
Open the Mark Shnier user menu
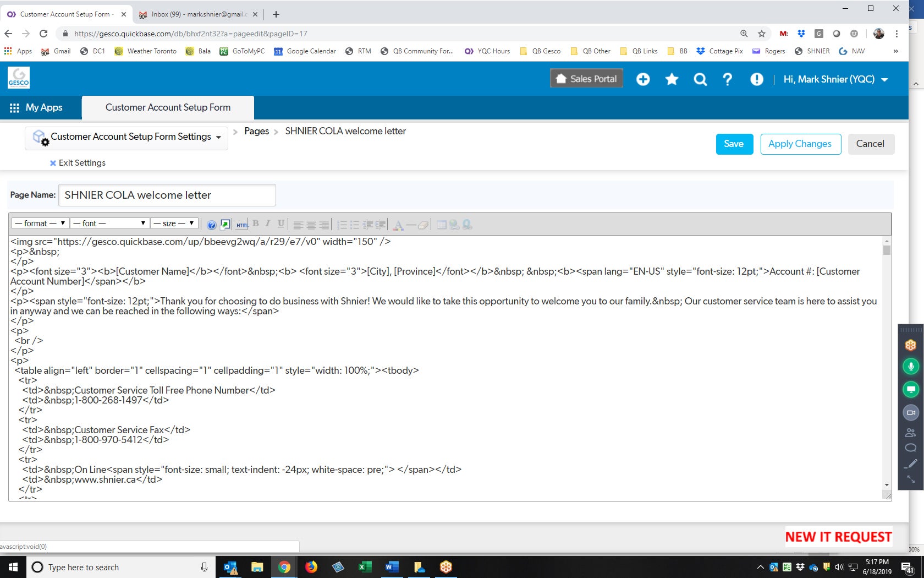835,79
